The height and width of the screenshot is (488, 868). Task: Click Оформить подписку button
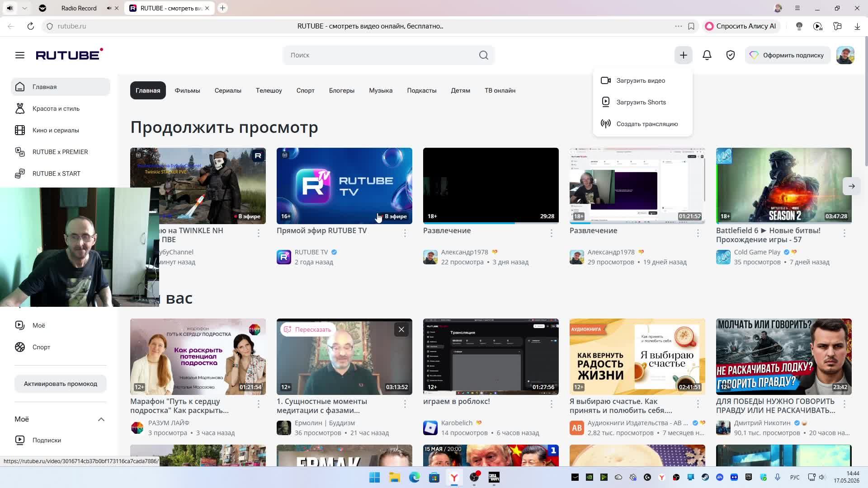tap(788, 55)
